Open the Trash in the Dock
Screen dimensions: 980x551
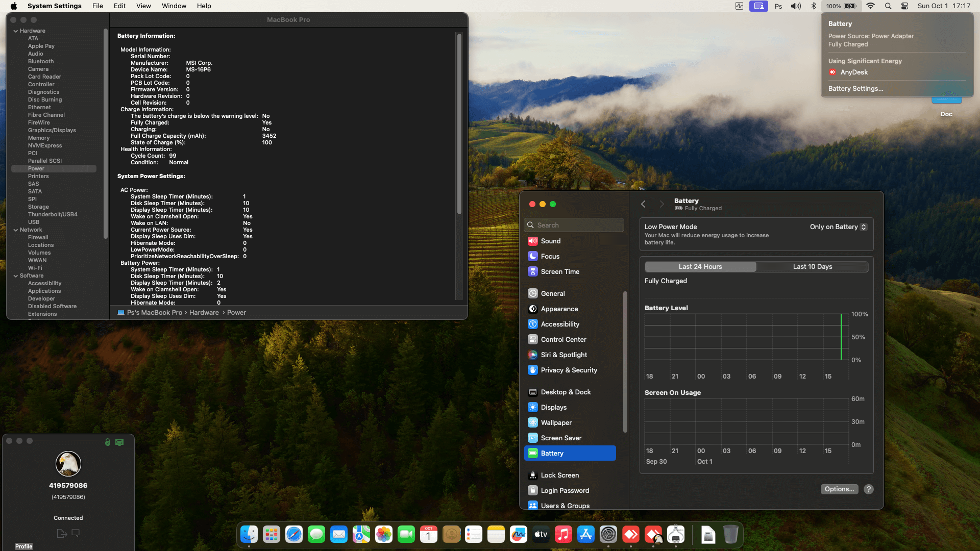pyautogui.click(x=731, y=534)
